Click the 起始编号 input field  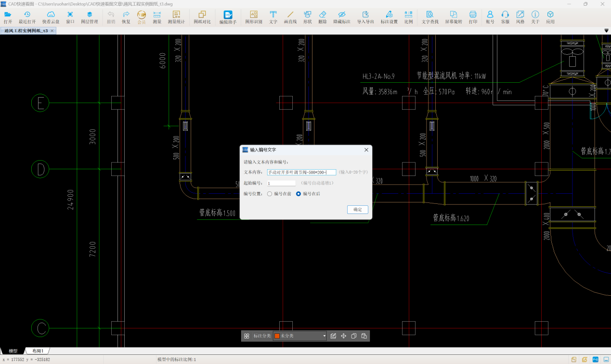[281, 183]
